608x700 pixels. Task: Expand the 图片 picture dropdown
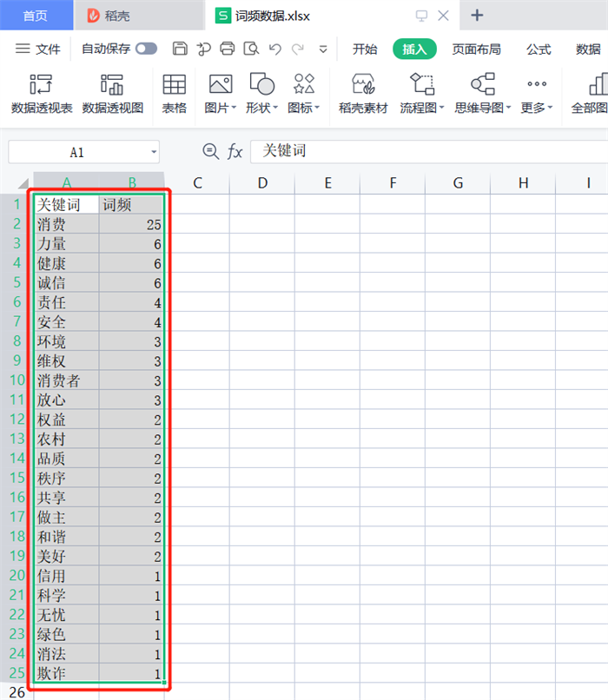pos(221,108)
